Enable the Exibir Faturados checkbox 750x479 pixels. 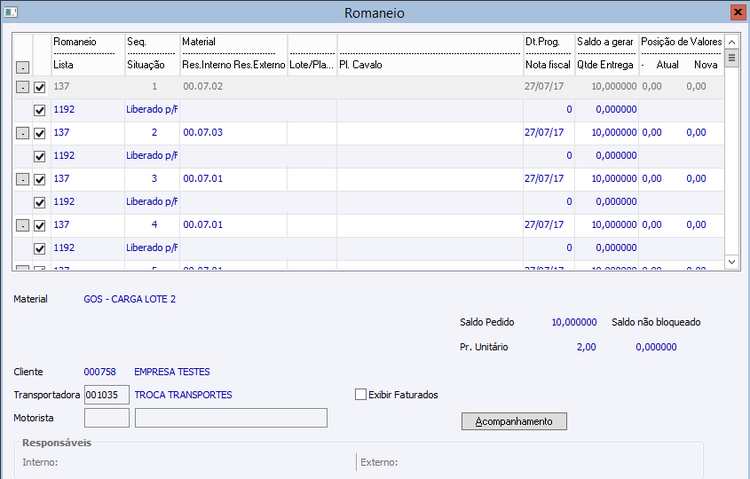pyautogui.click(x=361, y=395)
